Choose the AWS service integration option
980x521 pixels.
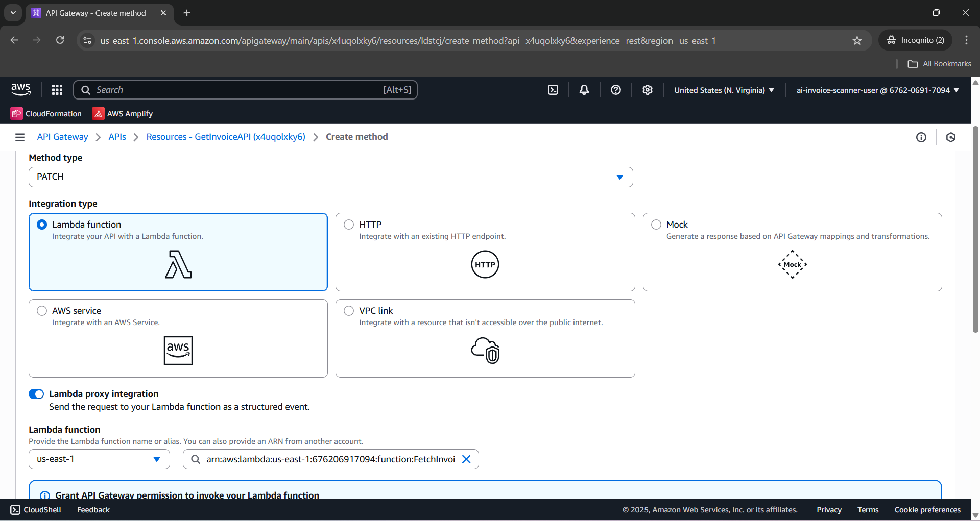(x=42, y=311)
